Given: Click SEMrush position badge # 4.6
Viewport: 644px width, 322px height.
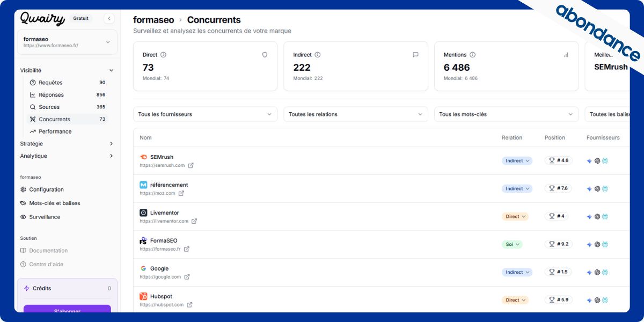Looking at the screenshot, I should pyautogui.click(x=558, y=160).
